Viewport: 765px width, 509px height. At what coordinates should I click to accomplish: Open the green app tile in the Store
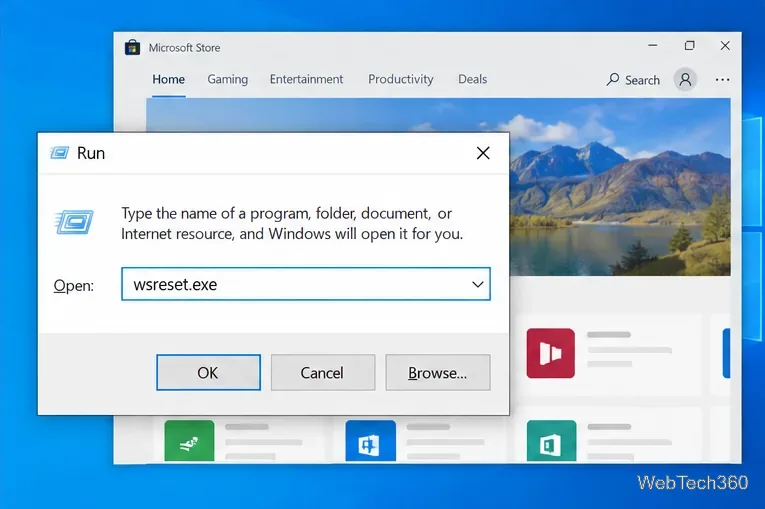pyautogui.click(x=189, y=441)
